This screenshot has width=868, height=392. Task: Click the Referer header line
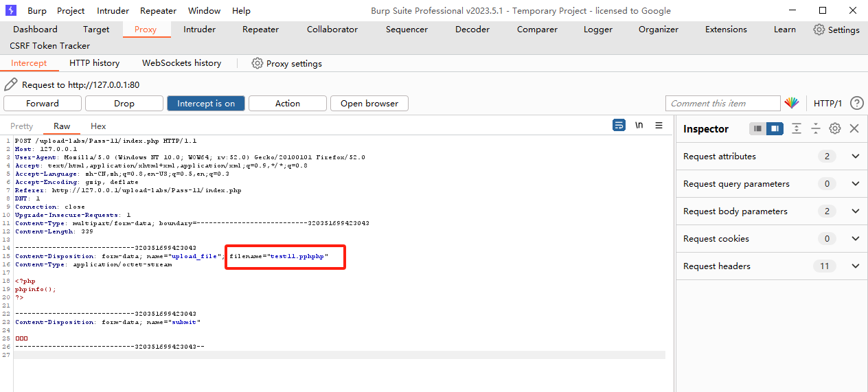tap(128, 190)
